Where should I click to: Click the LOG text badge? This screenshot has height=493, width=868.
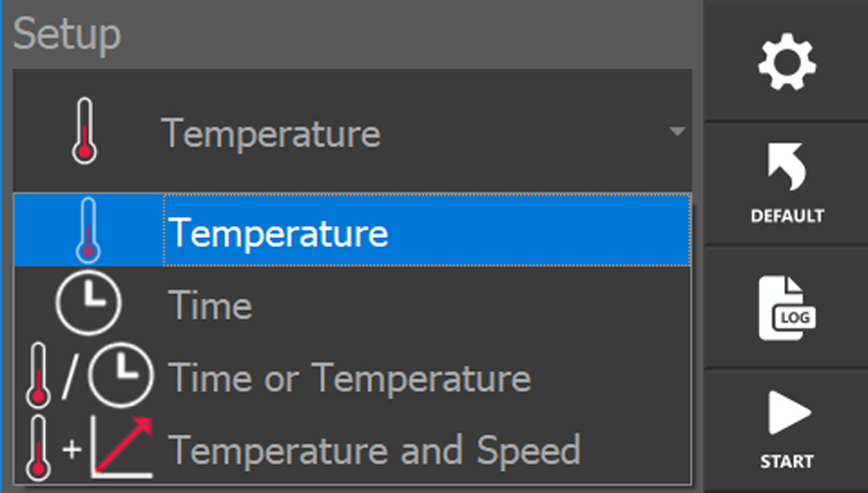[795, 317]
